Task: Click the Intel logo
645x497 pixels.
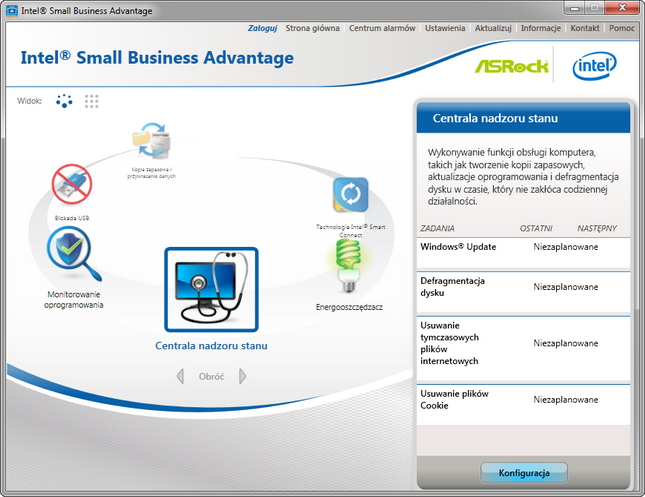Action: (x=594, y=65)
